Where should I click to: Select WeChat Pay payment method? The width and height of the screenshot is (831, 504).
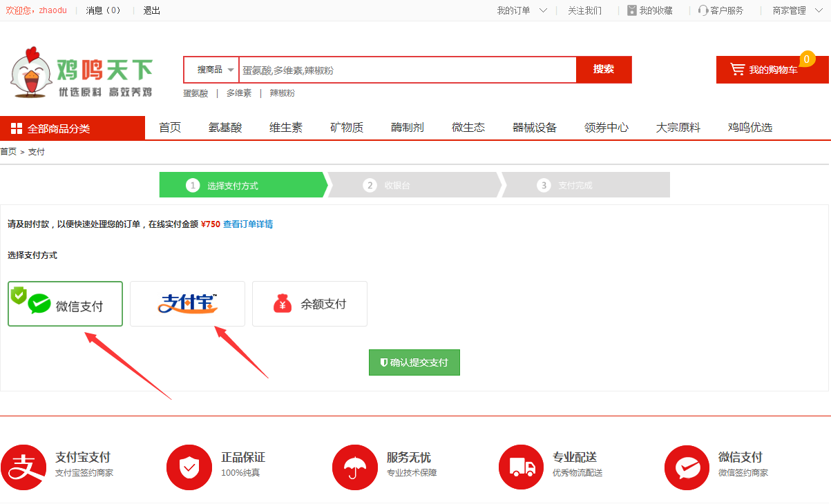point(66,304)
